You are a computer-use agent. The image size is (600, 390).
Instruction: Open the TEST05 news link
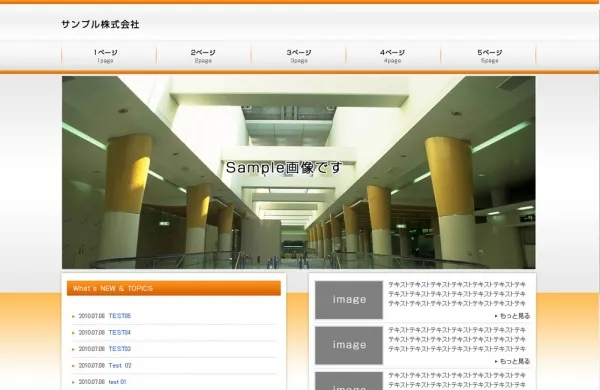pyautogui.click(x=120, y=316)
